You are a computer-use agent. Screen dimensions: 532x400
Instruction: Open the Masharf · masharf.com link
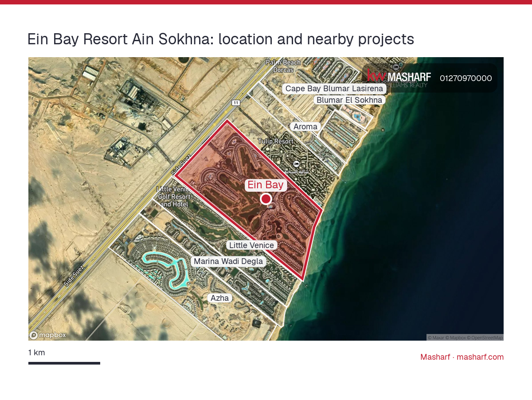pos(462,357)
